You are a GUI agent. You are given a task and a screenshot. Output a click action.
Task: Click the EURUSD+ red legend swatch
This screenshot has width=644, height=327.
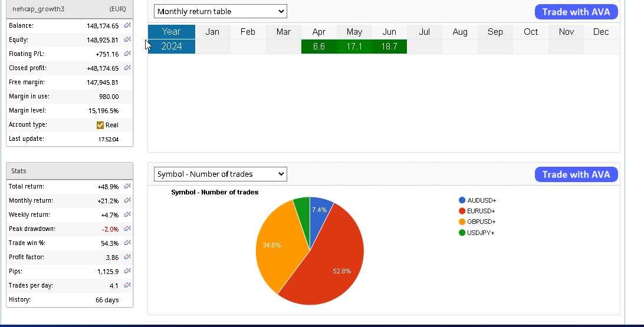pos(462,211)
